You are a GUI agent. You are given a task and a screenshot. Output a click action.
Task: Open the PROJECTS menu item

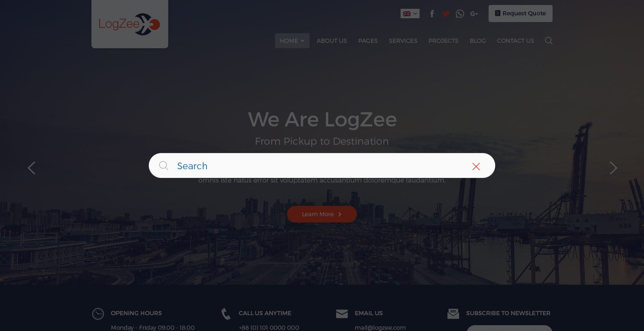tap(443, 41)
